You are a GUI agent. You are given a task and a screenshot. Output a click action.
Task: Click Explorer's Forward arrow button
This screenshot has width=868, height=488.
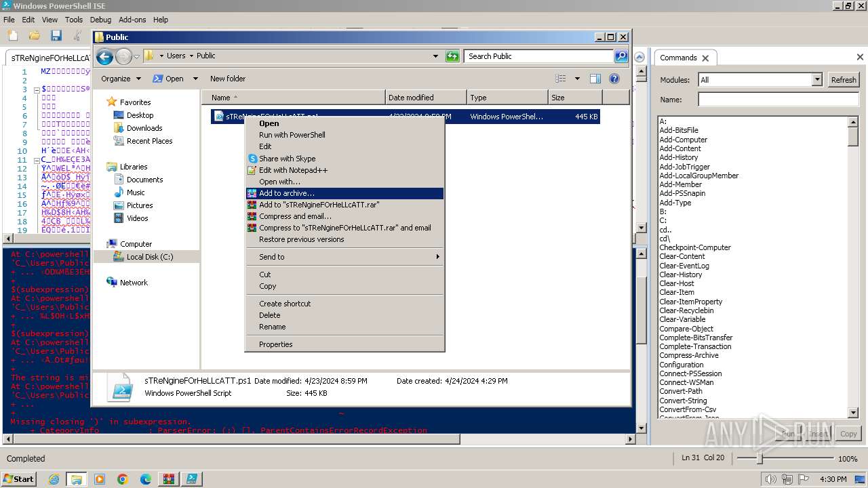click(x=123, y=56)
